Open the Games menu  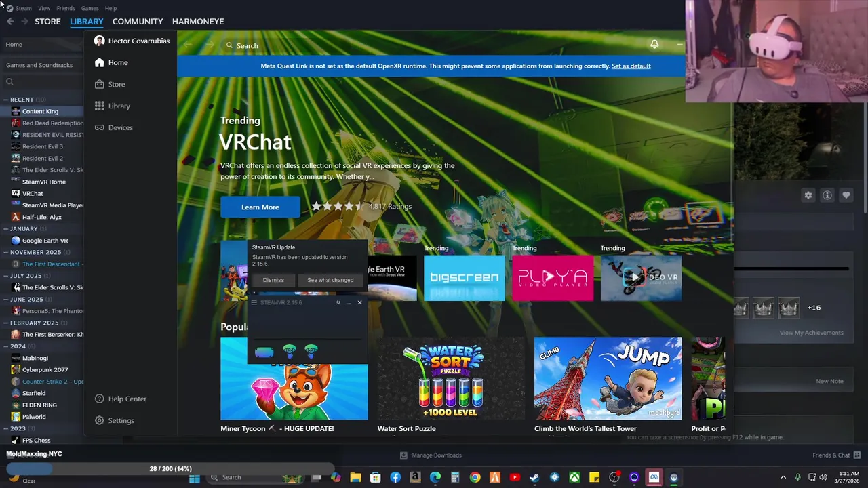pos(90,8)
